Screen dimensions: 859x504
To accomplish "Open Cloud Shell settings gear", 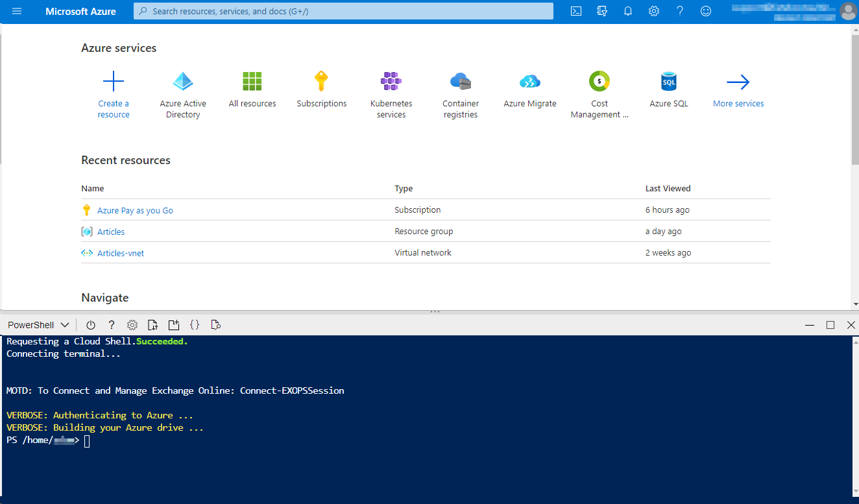I will click(x=132, y=325).
